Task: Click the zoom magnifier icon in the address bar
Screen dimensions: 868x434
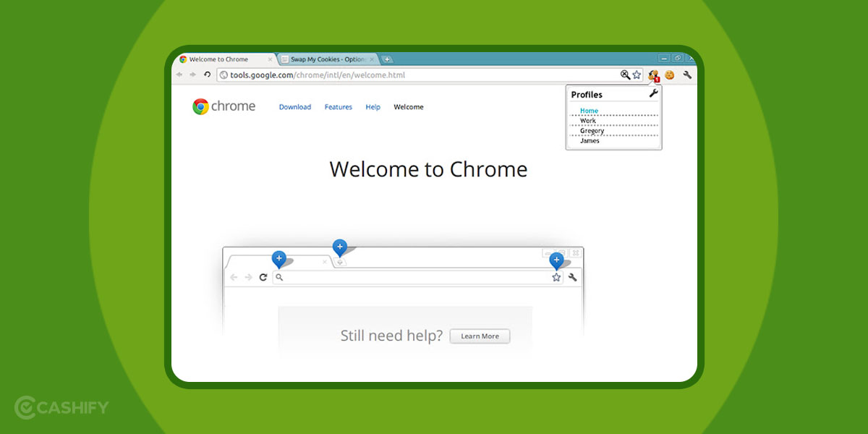Action: coord(624,75)
